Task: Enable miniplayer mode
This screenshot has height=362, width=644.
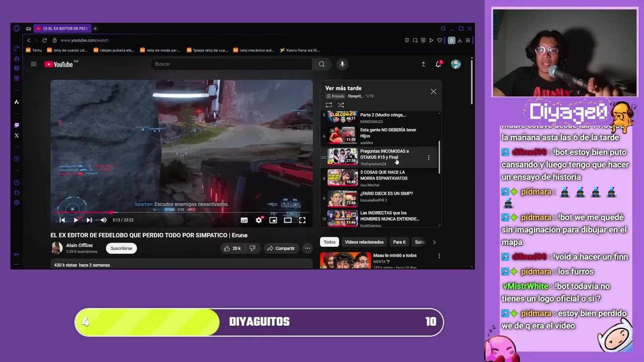Action: (273, 220)
